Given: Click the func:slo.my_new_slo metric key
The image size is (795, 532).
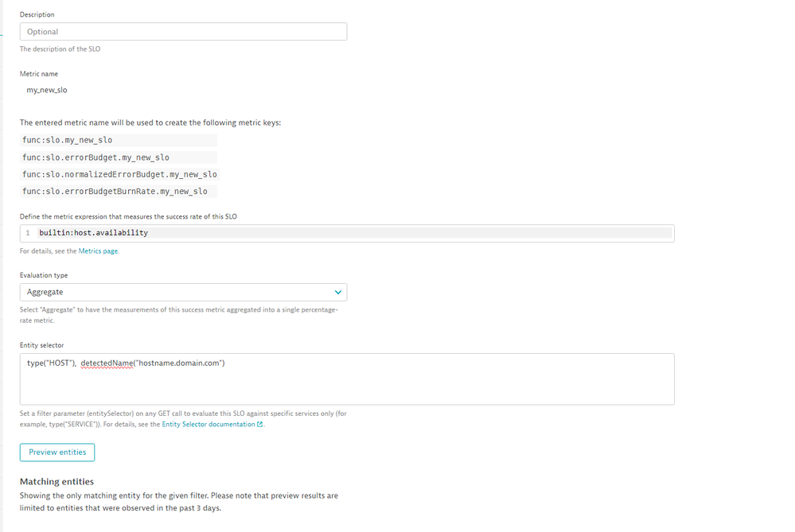Looking at the screenshot, I should pyautogui.click(x=68, y=140).
